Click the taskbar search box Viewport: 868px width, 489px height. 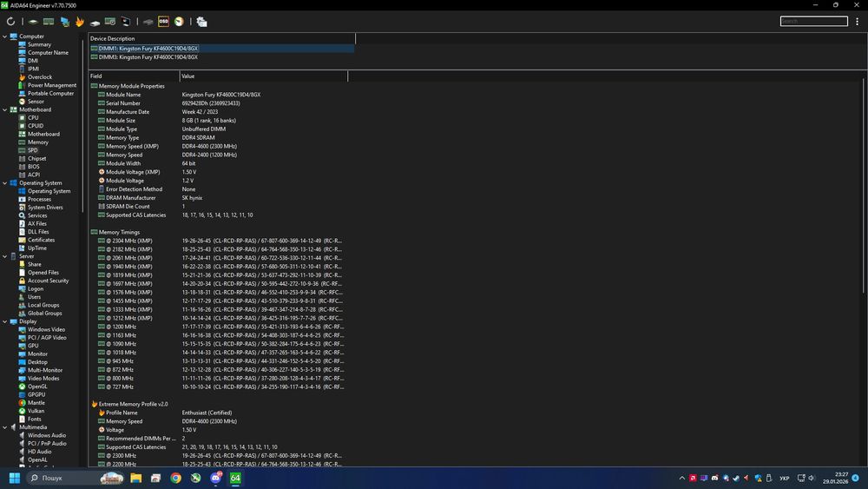click(x=76, y=478)
